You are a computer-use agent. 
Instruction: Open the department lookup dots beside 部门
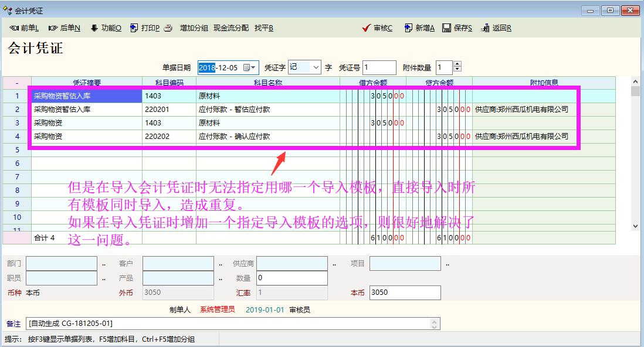point(104,264)
